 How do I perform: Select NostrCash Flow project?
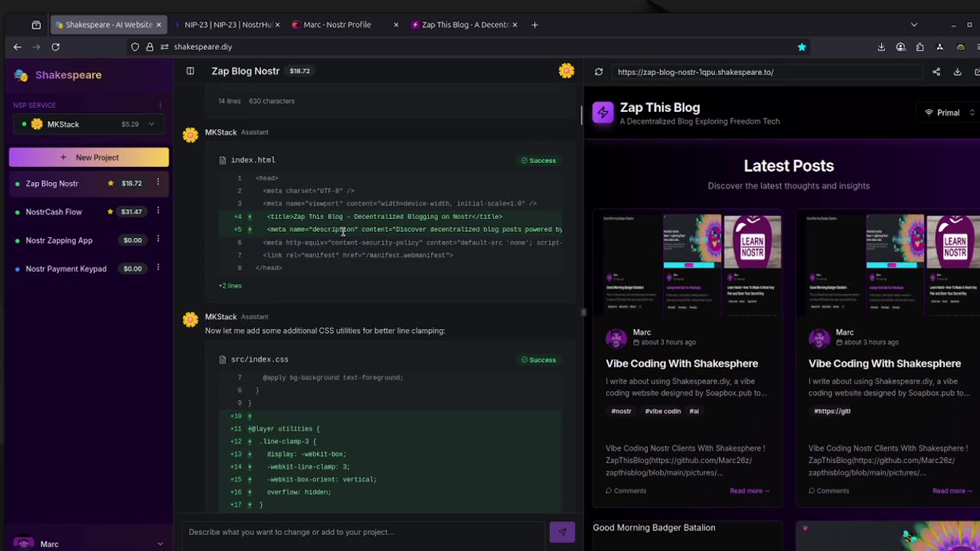(54, 212)
